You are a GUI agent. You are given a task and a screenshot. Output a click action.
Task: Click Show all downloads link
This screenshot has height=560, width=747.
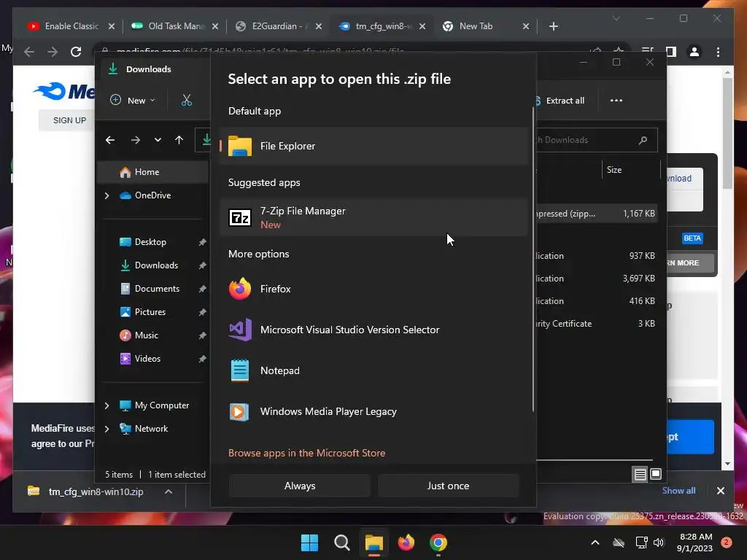tap(678, 491)
